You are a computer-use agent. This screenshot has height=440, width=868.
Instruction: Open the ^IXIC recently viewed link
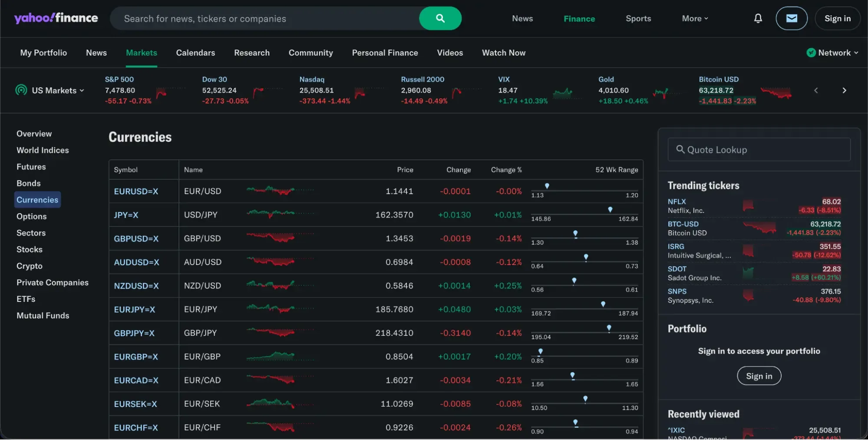[x=677, y=430]
